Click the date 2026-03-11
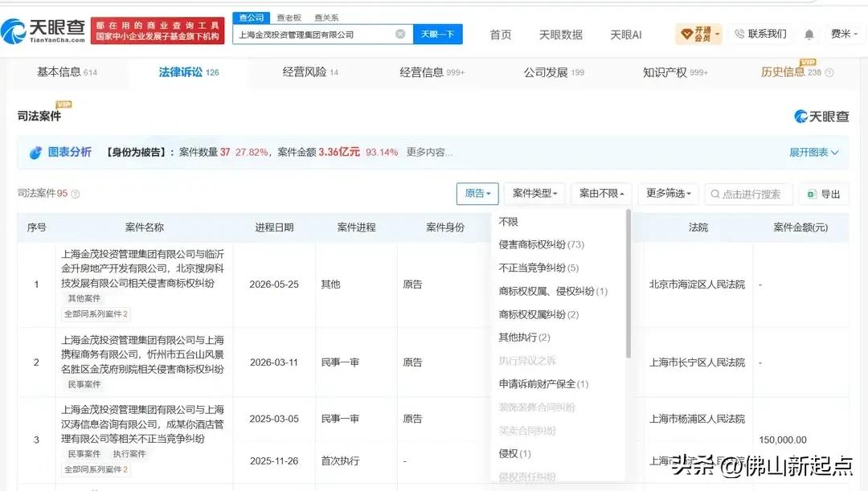This screenshot has width=868, height=491. pyautogui.click(x=274, y=362)
